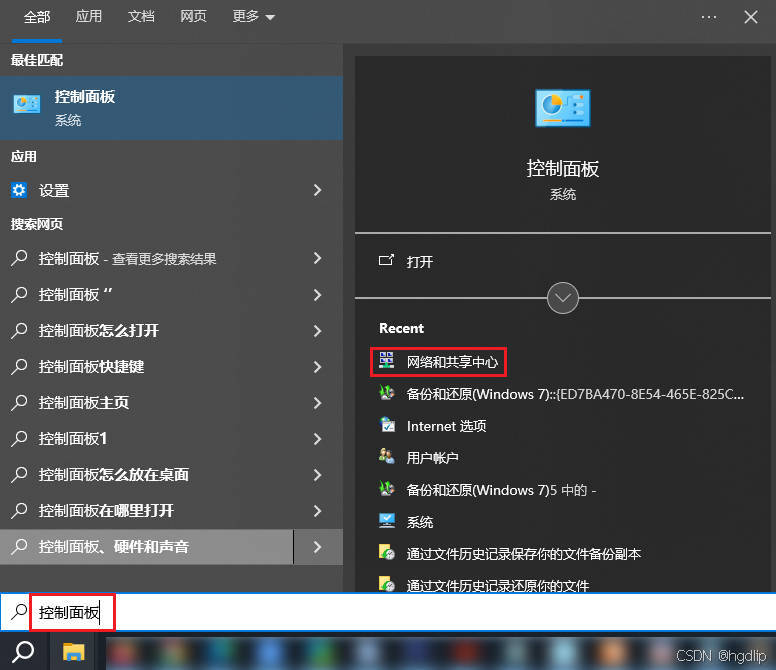Screen dimensions: 776x670
Task: Select web suggestion 控制面板怎么放在桌面
Action: [x=113, y=475]
